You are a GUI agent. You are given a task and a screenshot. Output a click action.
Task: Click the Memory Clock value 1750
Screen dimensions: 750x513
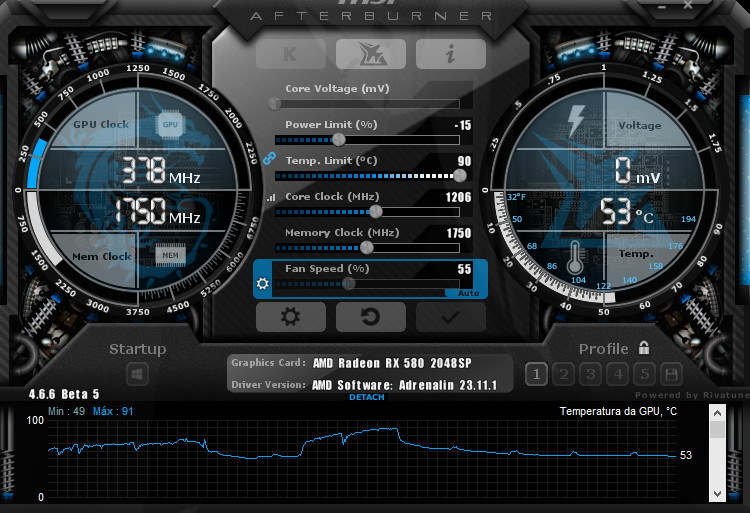(459, 233)
